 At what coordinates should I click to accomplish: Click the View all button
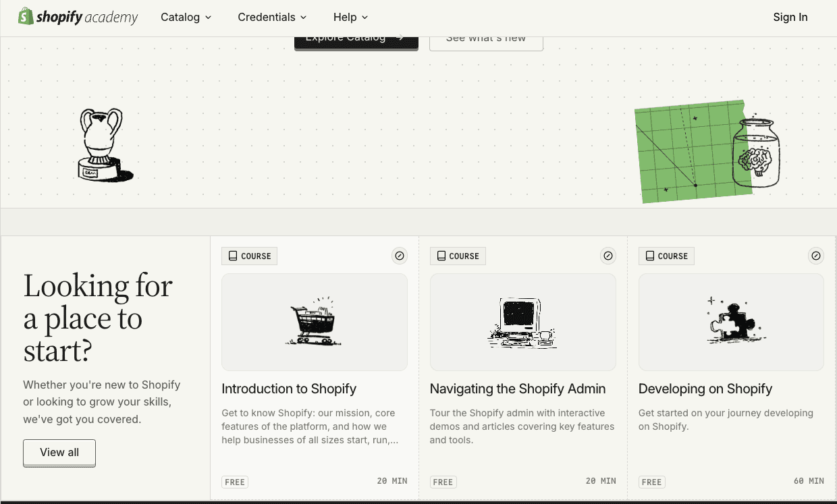[x=59, y=453]
